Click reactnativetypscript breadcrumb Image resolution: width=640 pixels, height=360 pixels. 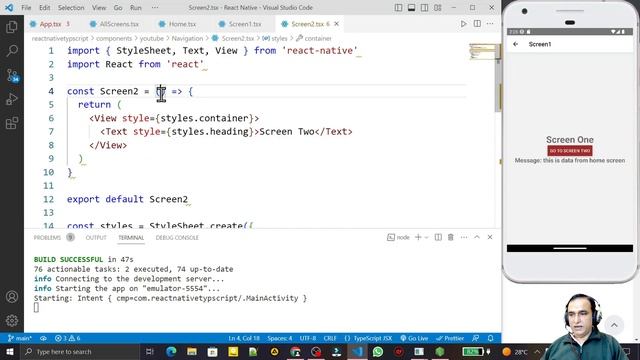click(60, 38)
